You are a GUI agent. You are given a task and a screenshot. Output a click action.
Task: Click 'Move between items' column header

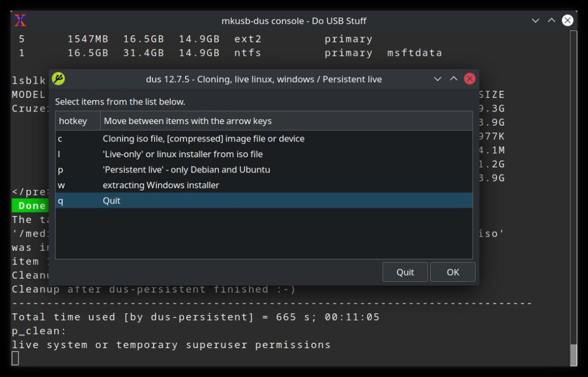coord(286,121)
